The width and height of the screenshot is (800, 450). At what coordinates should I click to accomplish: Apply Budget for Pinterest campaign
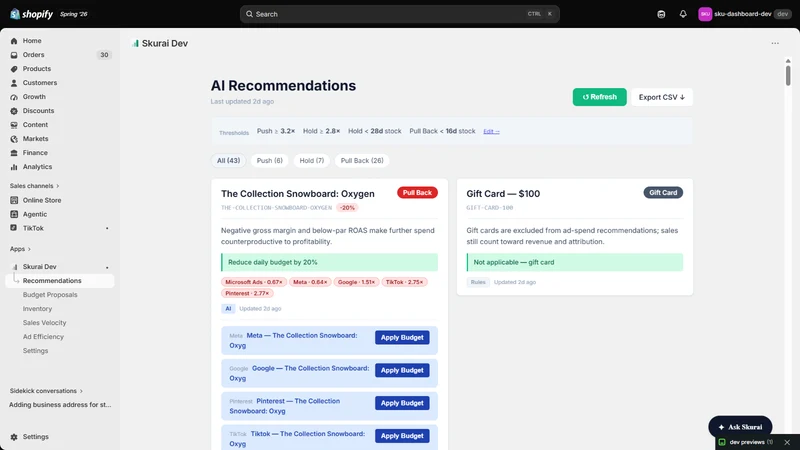(402, 403)
